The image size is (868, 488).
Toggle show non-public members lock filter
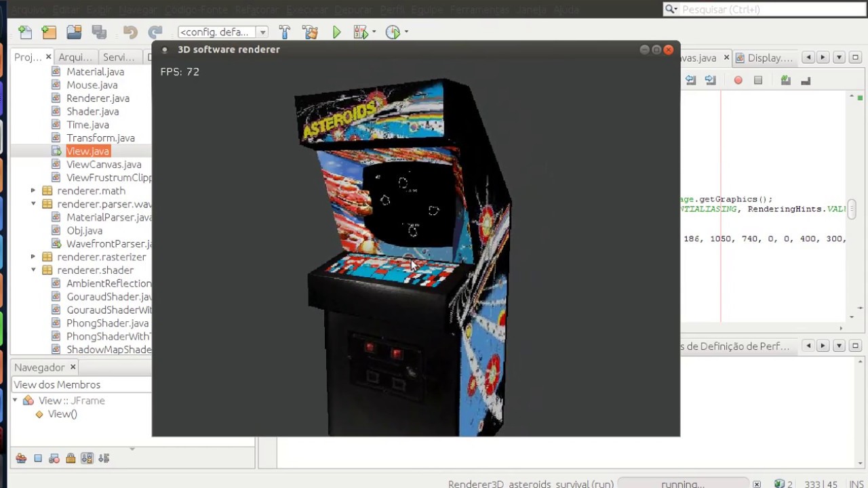(x=71, y=458)
